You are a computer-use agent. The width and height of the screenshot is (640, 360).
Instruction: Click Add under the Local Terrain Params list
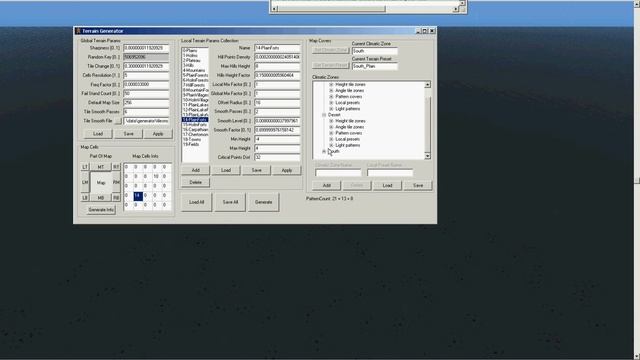196,170
